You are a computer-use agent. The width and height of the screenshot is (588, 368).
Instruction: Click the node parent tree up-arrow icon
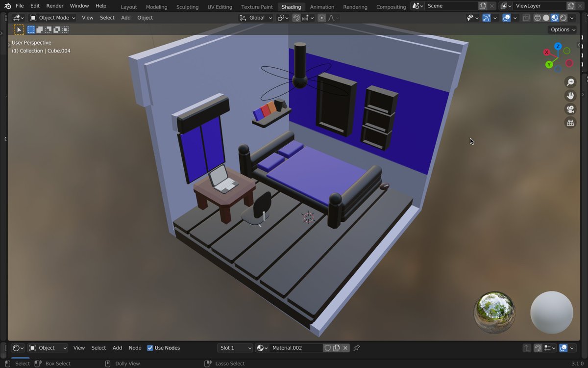pos(527,348)
